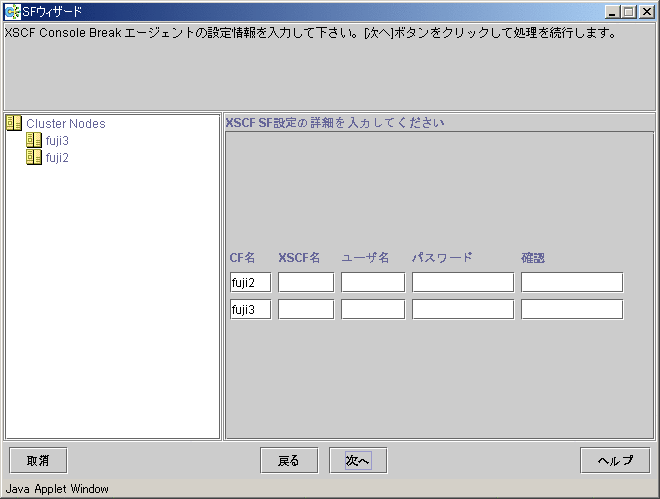Click the fuji3 node icon in tree

[34, 141]
